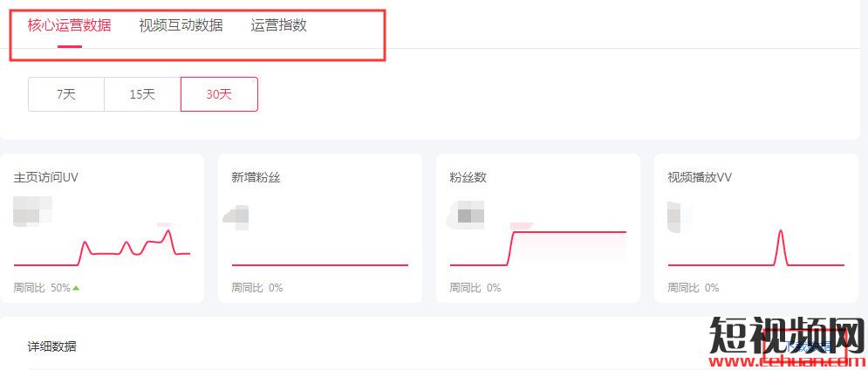Click the green up-arrow trend icon

(x=77, y=287)
